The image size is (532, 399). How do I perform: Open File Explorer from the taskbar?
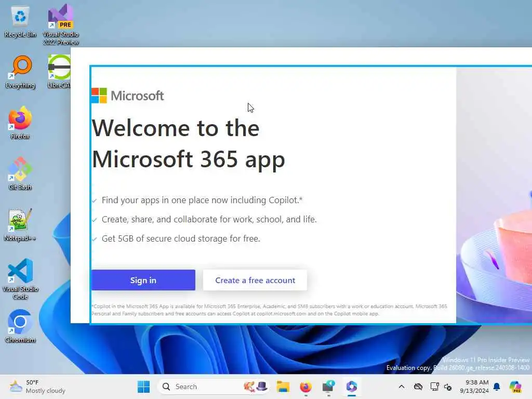tap(283, 387)
